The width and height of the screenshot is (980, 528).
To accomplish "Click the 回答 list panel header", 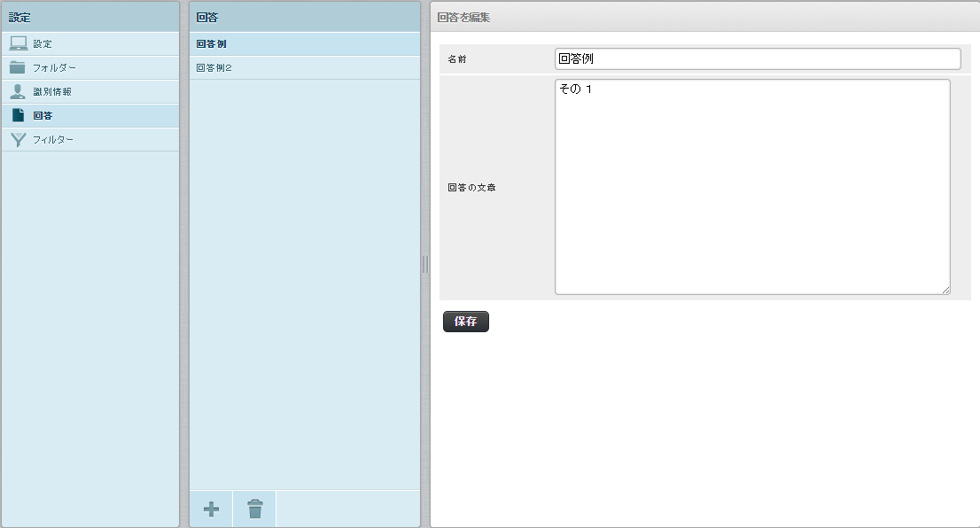I will click(x=305, y=17).
